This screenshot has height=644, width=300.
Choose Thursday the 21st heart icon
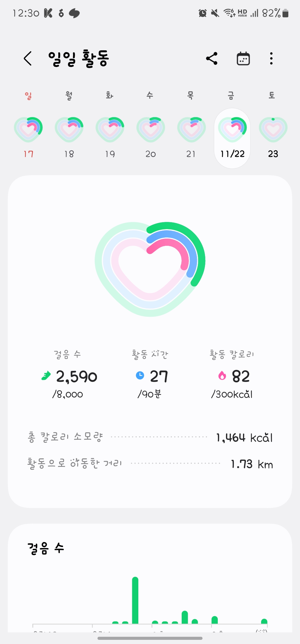click(191, 130)
